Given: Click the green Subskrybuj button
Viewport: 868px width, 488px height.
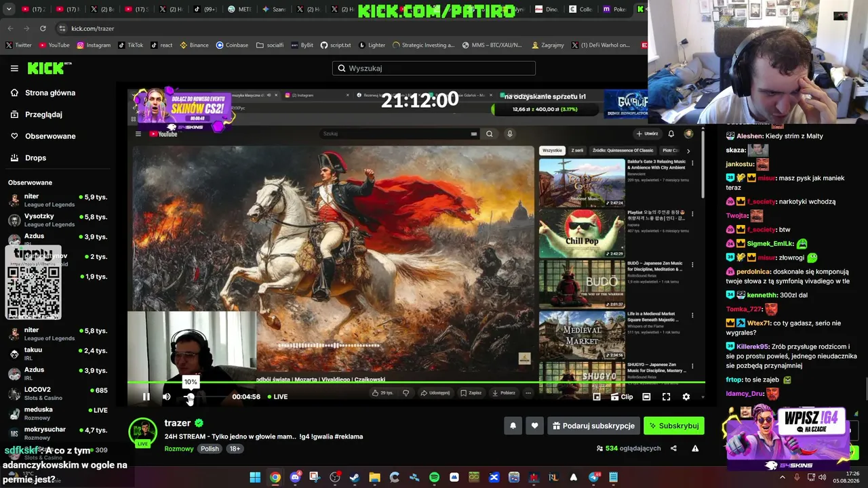Looking at the screenshot, I should (x=674, y=426).
